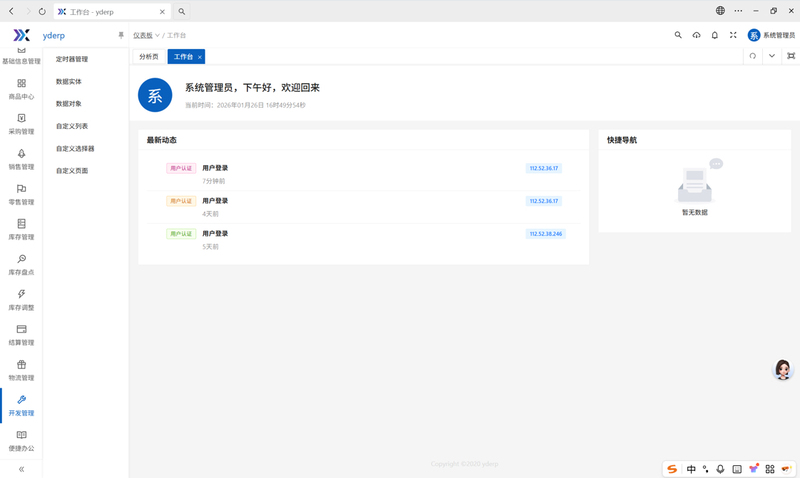This screenshot has height=478, width=800.
Task: Open 自定义选择器 submenu item
Action: coord(75,148)
